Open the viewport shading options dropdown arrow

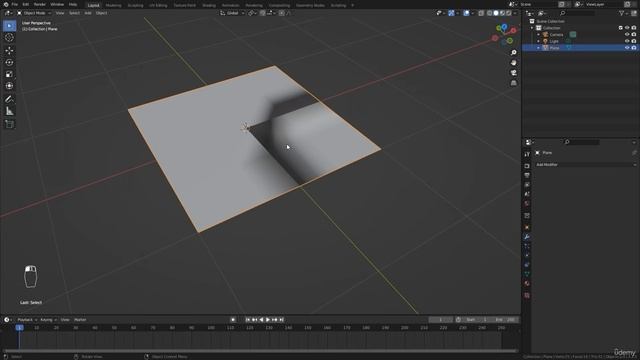(x=515, y=13)
